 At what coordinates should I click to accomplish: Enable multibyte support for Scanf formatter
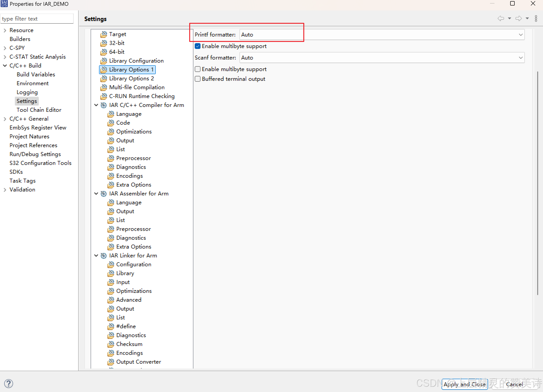click(x=198, y=69)
